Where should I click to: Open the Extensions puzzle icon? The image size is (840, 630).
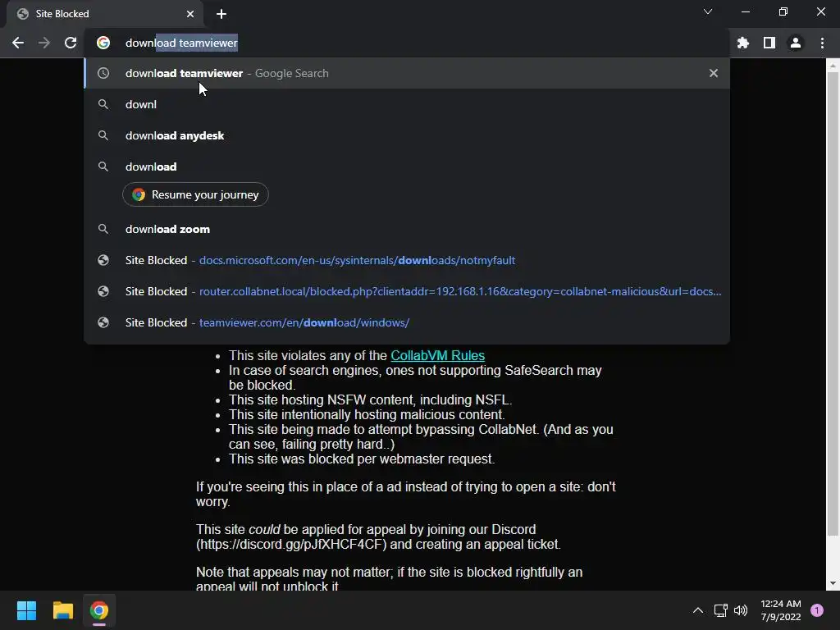(x=743, y=43)
